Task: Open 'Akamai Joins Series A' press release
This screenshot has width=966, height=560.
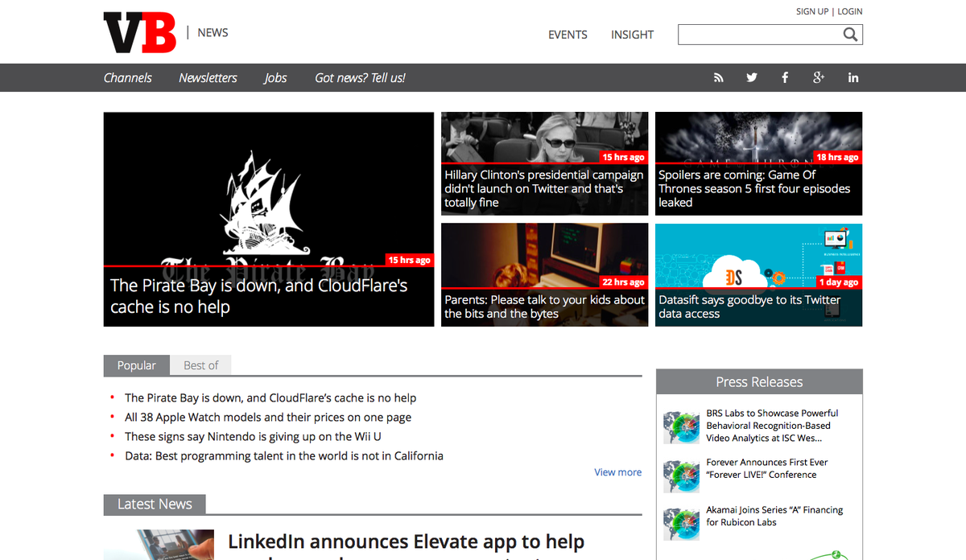Action: pos(774,516)
